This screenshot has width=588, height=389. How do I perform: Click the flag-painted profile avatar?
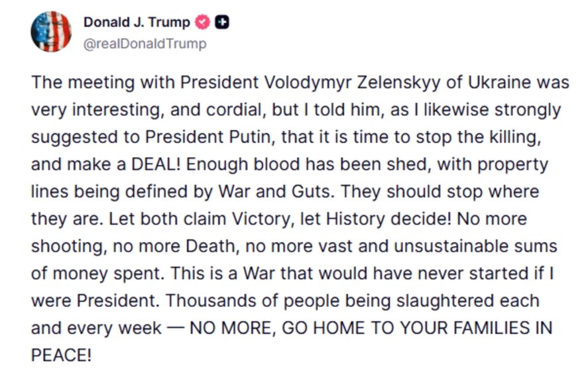point(51,32)
